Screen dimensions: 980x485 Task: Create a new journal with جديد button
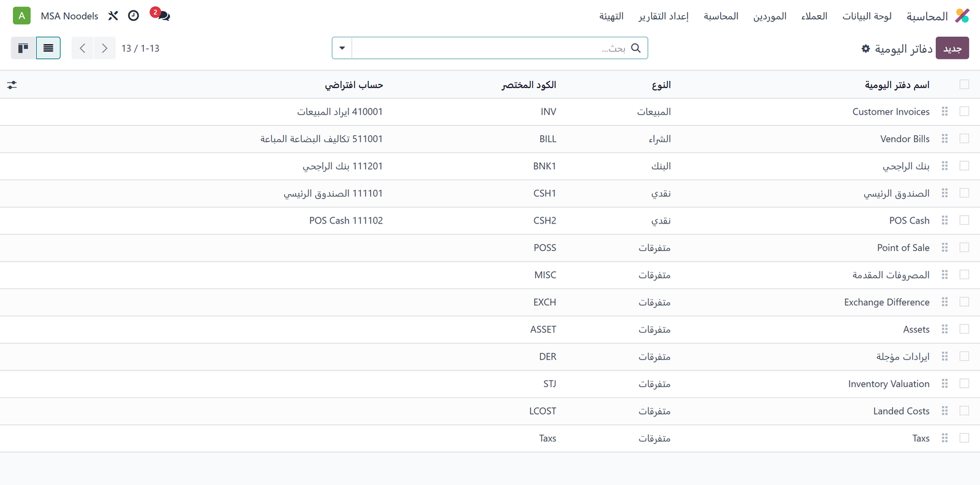click(x=952, y=48)
